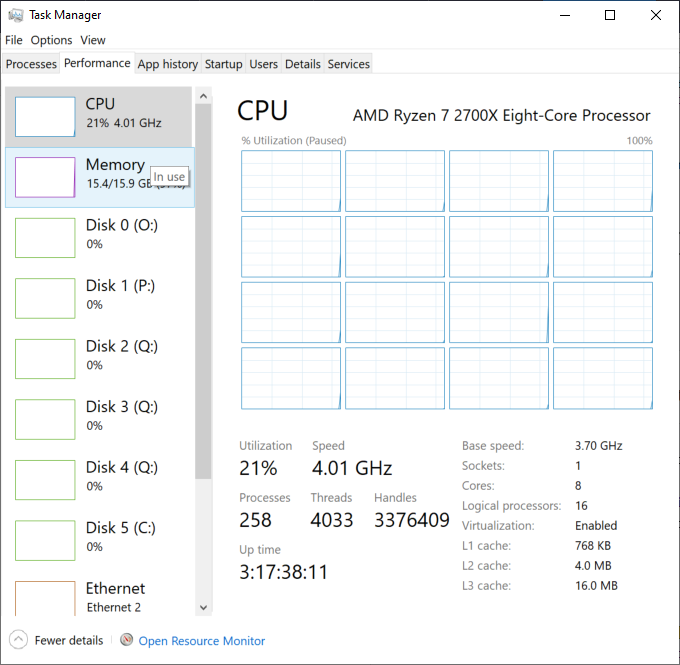The width and height of the screenshot is (680, 665).
Task: Click the Resource Monitor icon
Action: 126,640
